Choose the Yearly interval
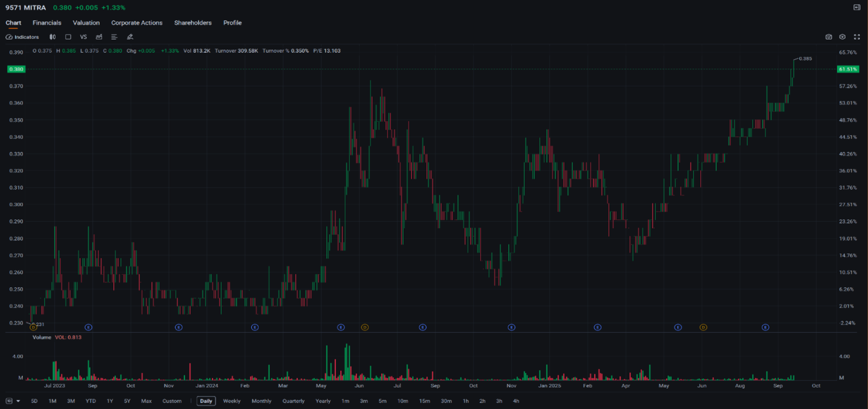 [x=323, y=401]
